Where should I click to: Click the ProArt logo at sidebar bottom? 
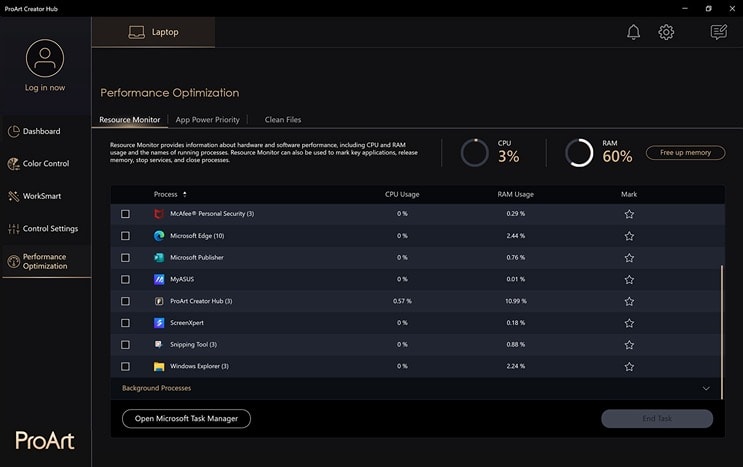point(45,440)
